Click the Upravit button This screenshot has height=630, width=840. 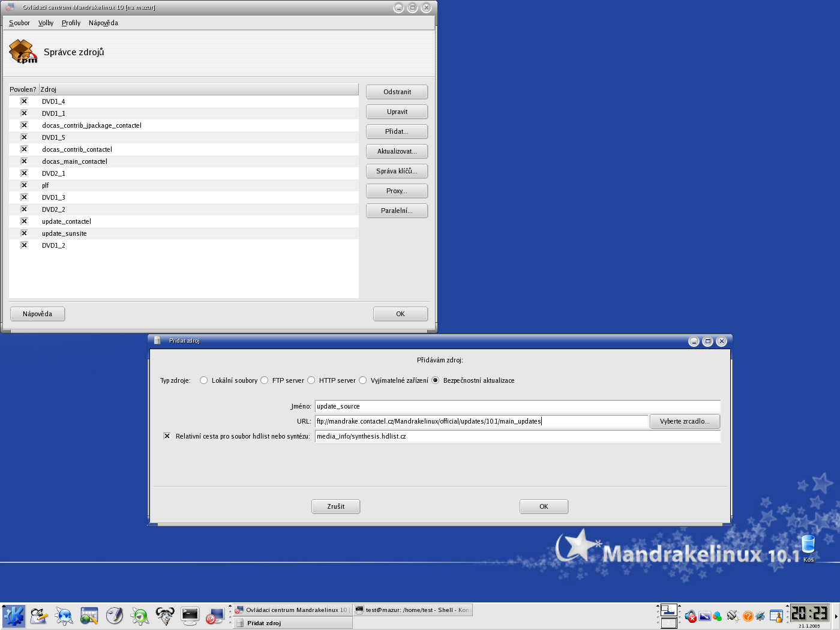(x=397, y=112)
